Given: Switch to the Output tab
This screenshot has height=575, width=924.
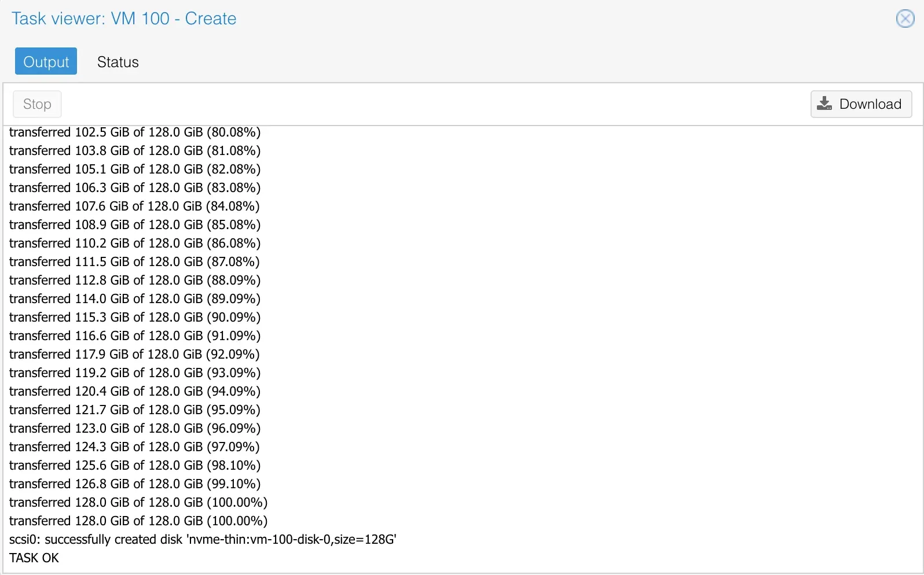Looking at the screenshot, I should [x=46, y=61].
